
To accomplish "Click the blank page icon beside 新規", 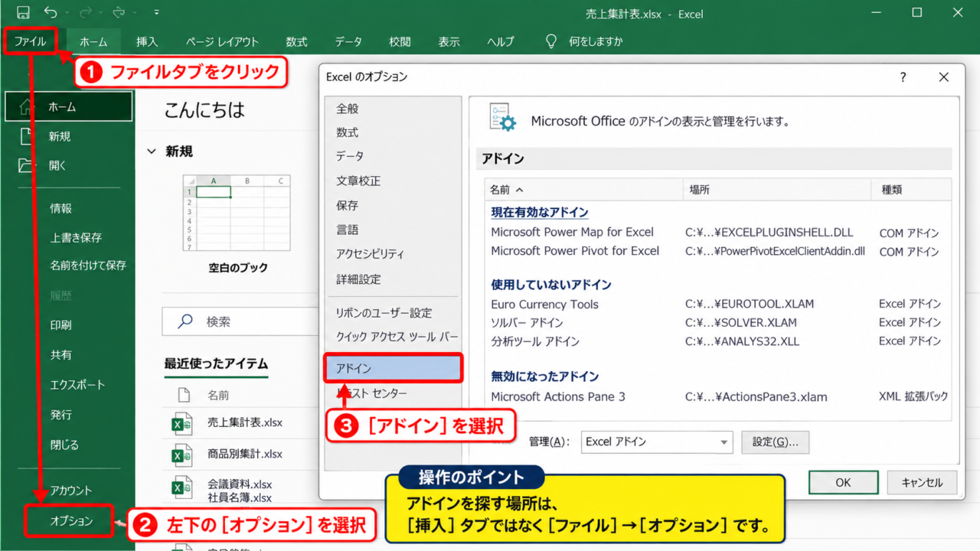I will (27, 136).
